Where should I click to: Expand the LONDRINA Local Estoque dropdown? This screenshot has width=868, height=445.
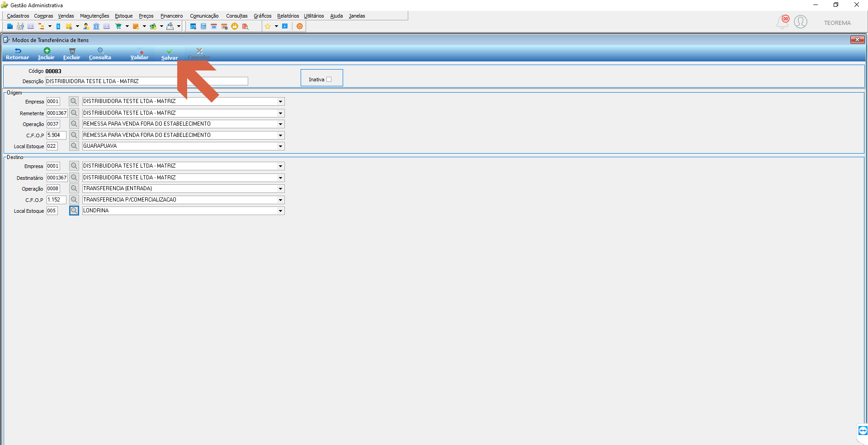[280, 211]
